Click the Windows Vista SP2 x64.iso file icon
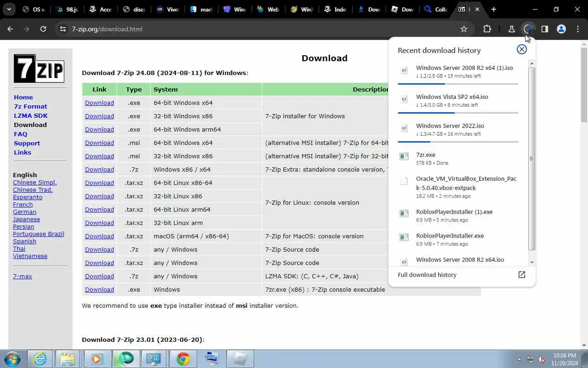 click(x=404, y=99)
